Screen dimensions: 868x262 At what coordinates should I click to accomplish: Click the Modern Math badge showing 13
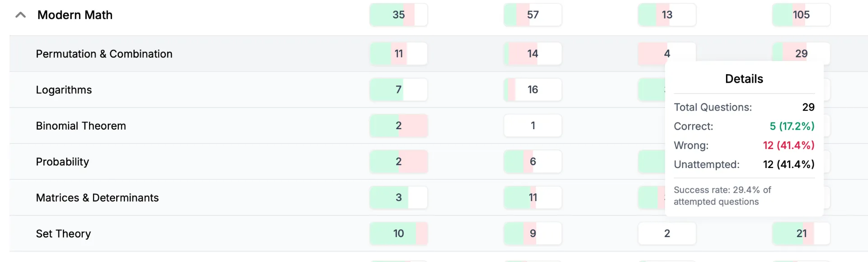(x=667, y=15)
